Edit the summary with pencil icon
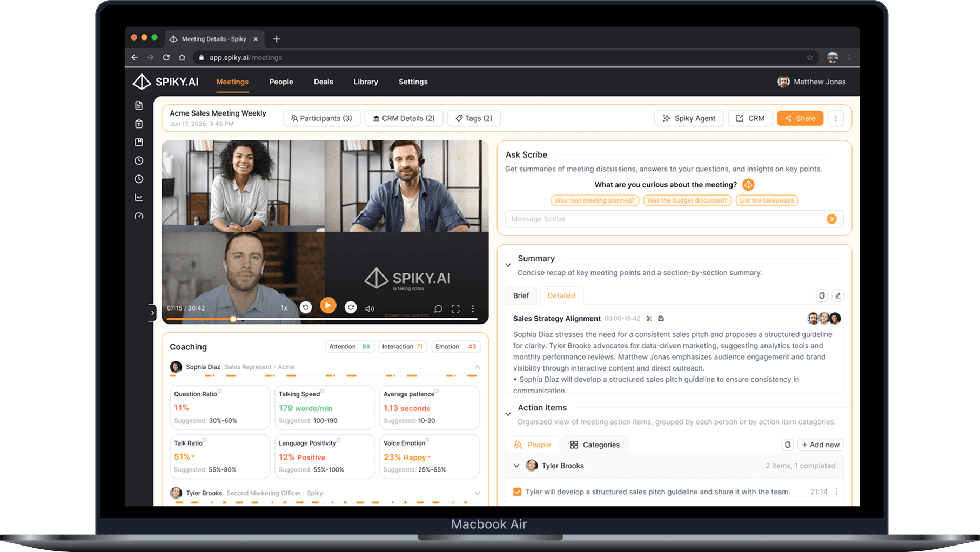This screenshot has height=552, width=980. 838,295
